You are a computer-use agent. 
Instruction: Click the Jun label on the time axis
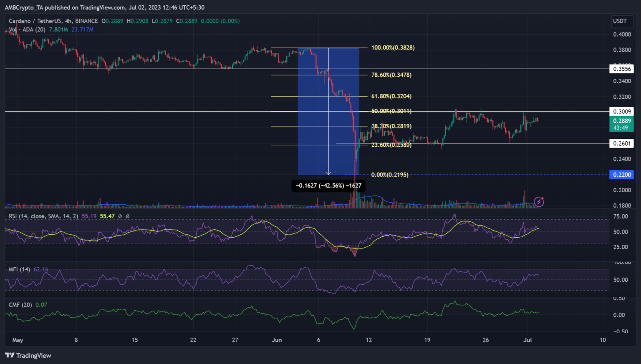tap(277, 340)
